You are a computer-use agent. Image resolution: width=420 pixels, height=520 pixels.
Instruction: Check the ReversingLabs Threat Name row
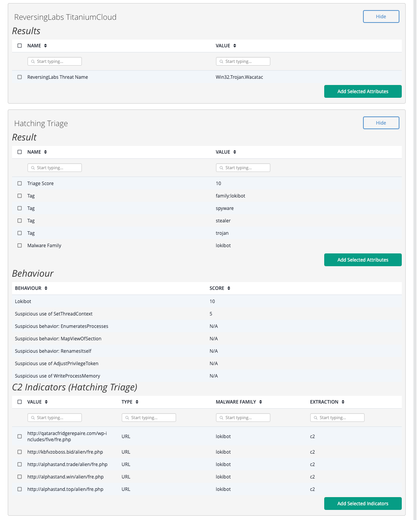click(x=20, y=77)
